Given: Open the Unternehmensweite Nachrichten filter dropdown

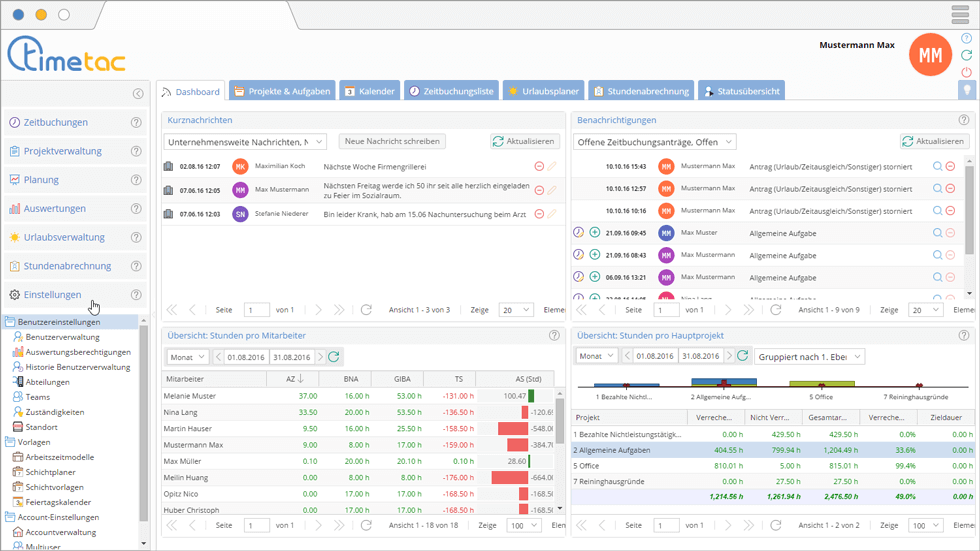Looking at the screenshot, I should 244,142.
